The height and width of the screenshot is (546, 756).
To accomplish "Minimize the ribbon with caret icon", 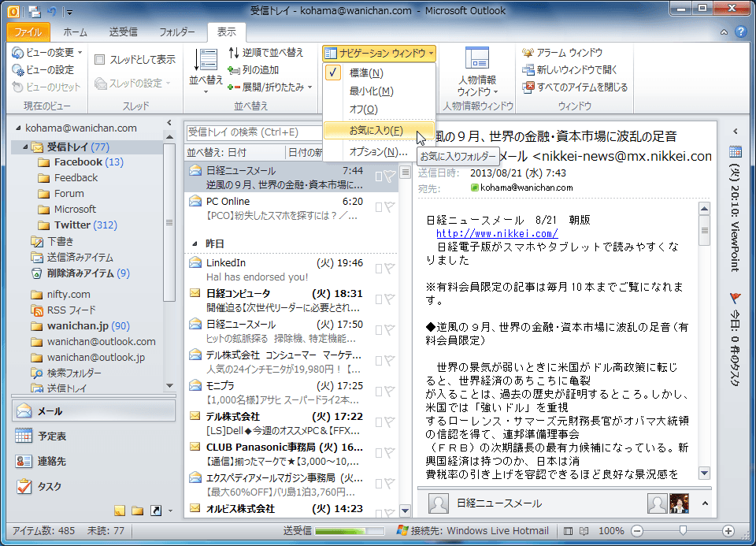I will pyautogui.click(x=724, y=32).
